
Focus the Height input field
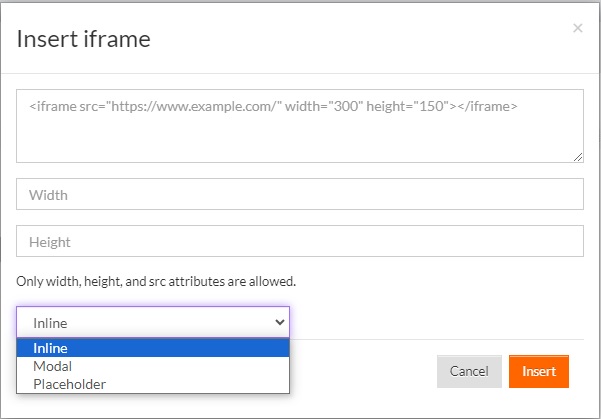tap(300, 241)
